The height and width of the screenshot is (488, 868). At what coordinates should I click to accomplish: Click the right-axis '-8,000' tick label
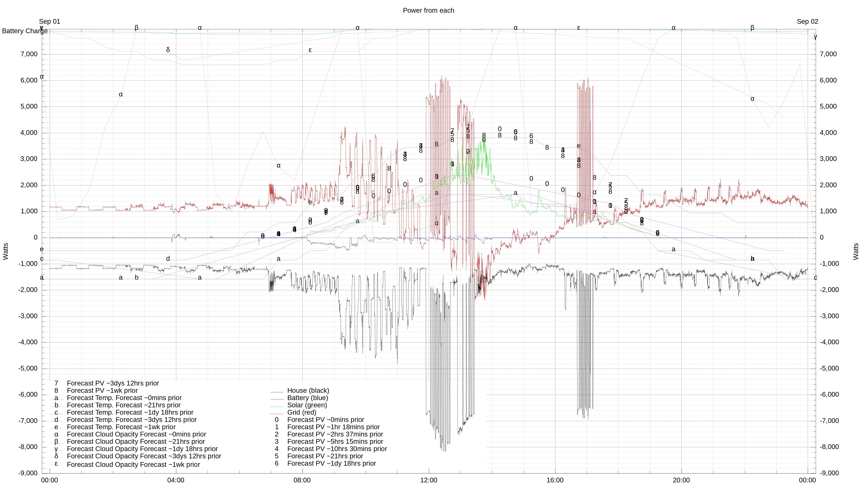[x=829, y=447]
